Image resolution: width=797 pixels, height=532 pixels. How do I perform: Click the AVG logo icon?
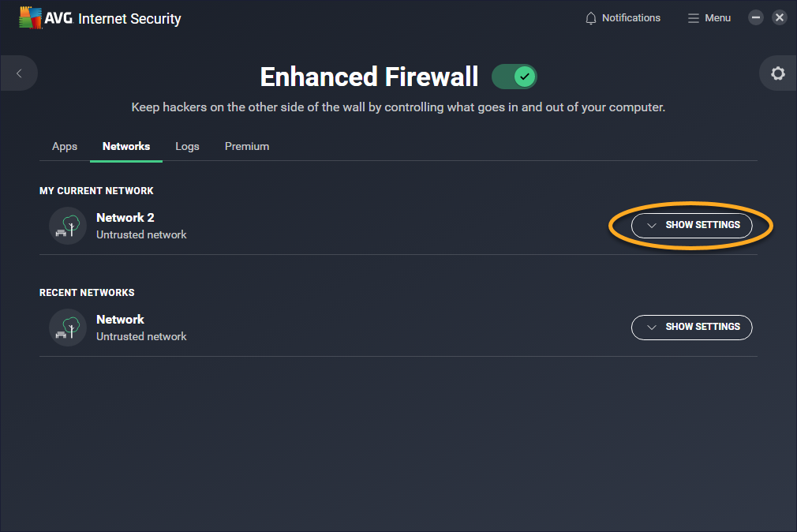(31, 18)
